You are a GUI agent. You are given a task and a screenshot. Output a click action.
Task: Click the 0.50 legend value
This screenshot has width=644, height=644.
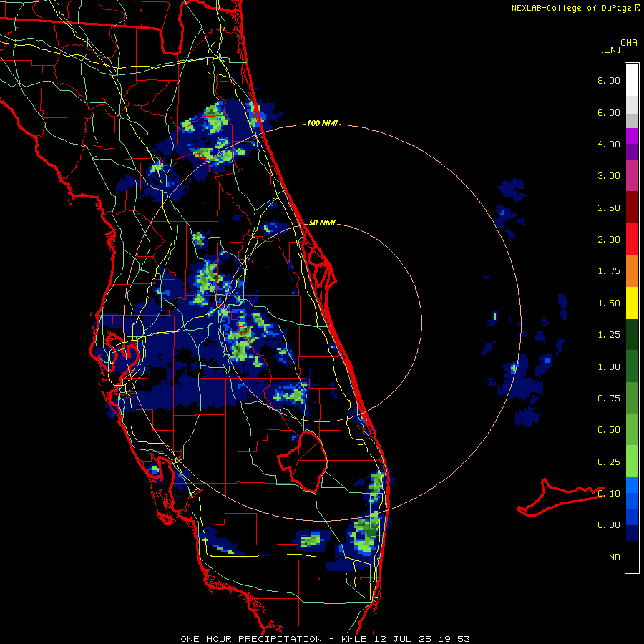click(609, 430)
